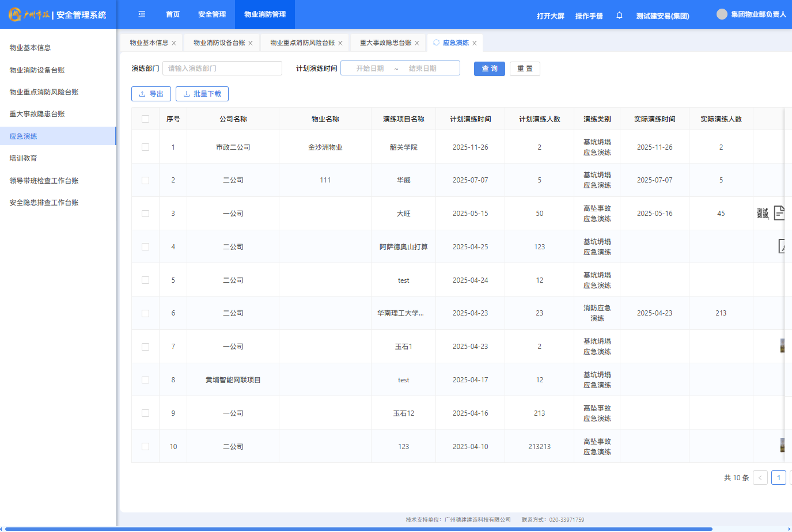Viewport: 792px width, 532px height.
Task: Tick the select-all checkbox in table header
Action: click(x=145, y=119)
